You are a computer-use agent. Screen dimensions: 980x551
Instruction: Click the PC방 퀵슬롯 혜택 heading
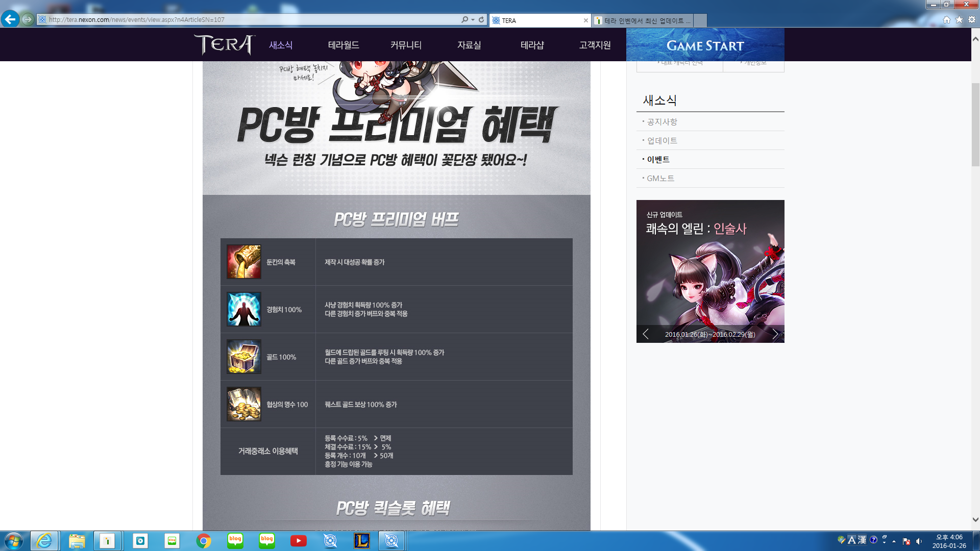point(393,508)
